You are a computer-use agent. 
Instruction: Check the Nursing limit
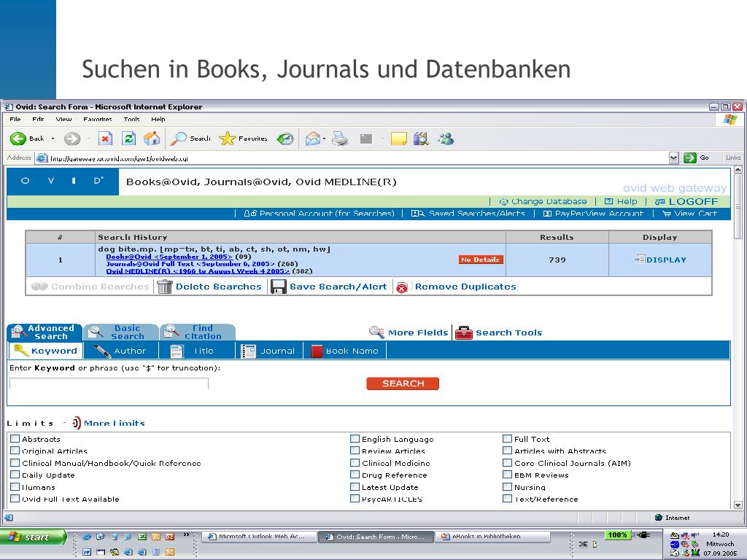pyautogui.click(x=508, y=486)
